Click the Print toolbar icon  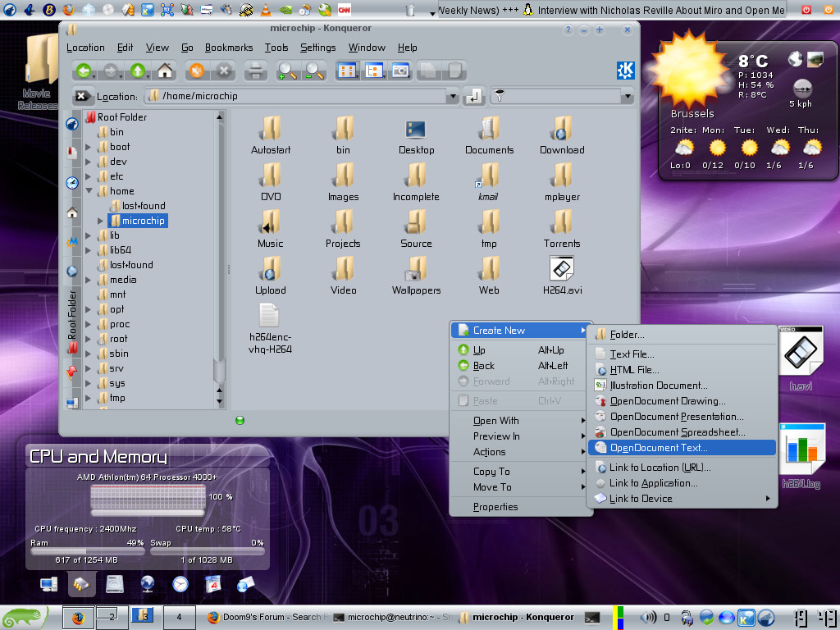(256, 71)
